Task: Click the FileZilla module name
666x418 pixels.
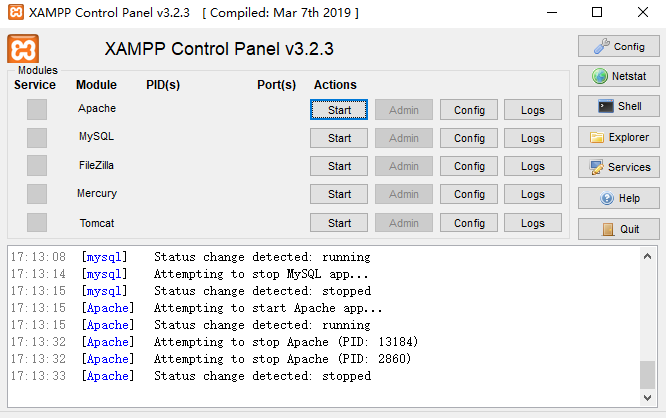Action: point(96,165)
